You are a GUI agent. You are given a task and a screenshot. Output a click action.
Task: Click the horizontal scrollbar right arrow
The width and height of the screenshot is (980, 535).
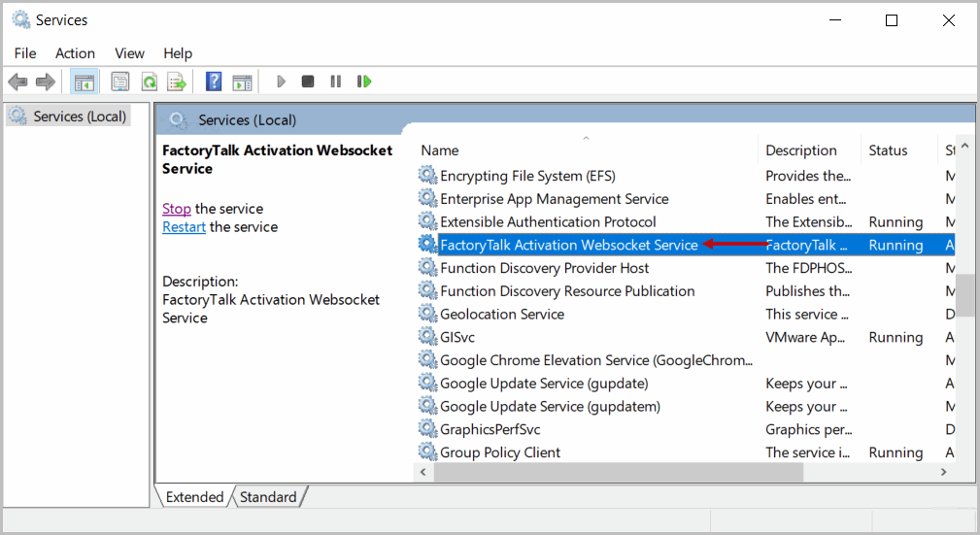point(942,472)
